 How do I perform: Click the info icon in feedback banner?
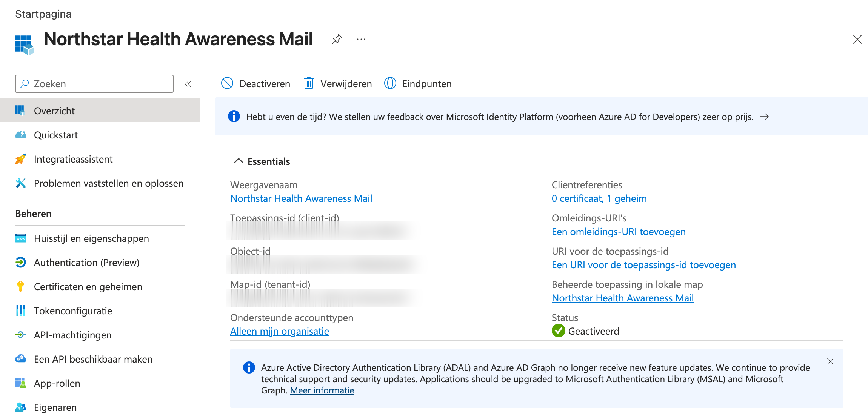click(x=234, y=117)
